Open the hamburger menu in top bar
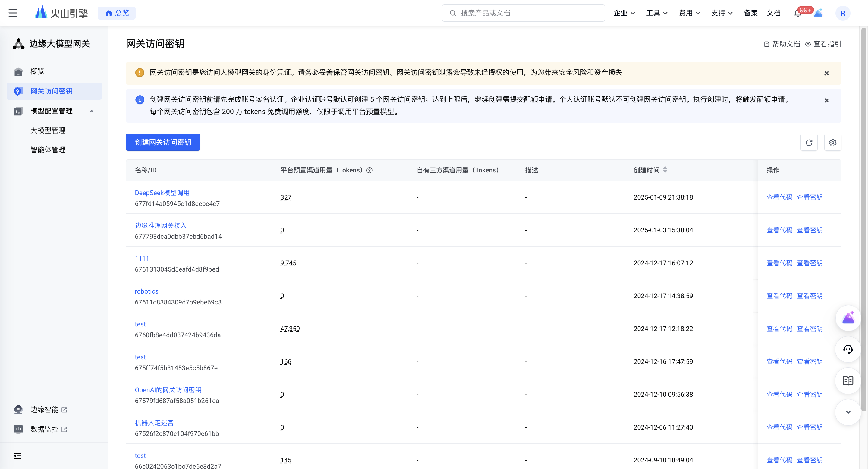868x469 pixels. tap(13, 13)
